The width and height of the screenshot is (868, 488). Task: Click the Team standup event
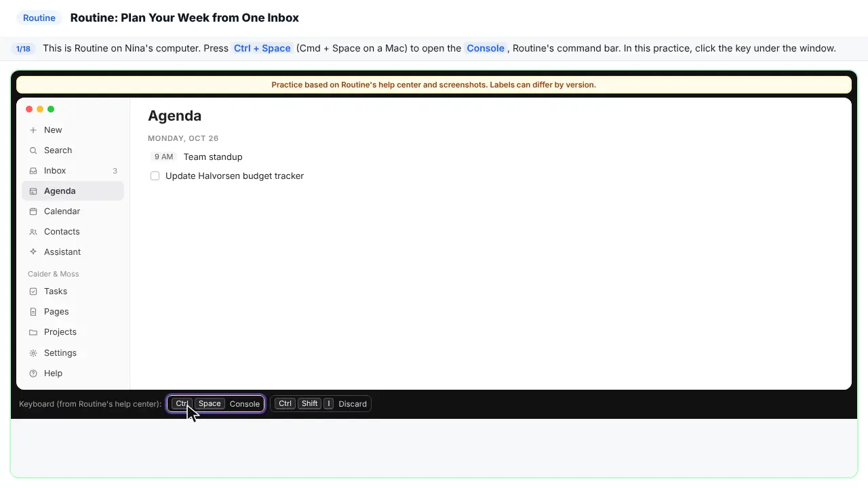click(x=213, y=157)
